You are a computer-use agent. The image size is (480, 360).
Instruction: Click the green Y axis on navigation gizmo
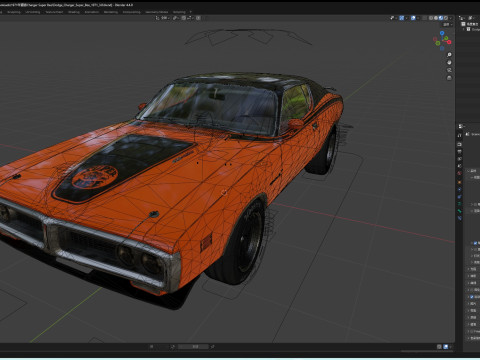click(x=446, y=38)
